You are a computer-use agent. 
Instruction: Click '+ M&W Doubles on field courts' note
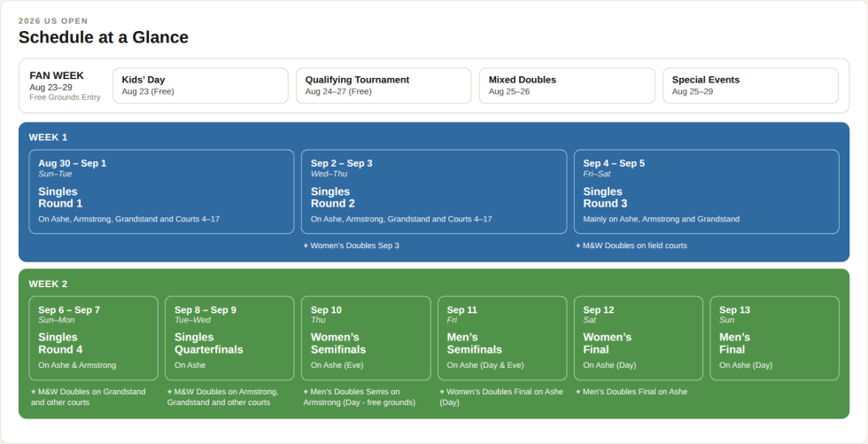[631, 245]
